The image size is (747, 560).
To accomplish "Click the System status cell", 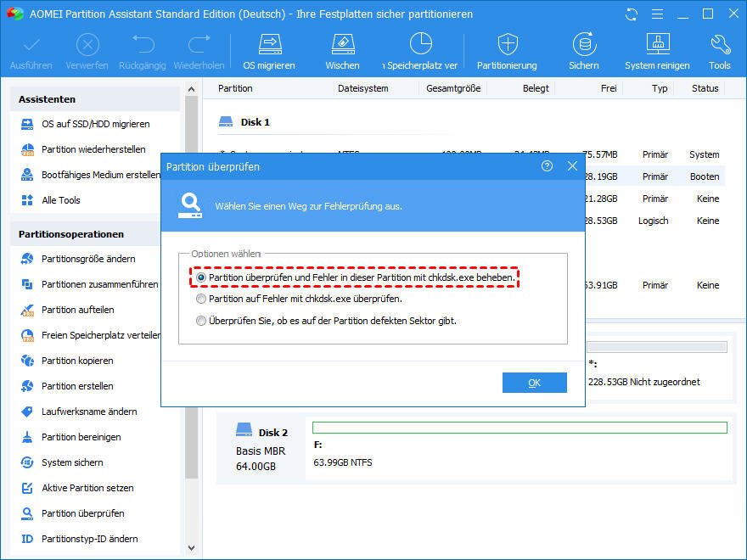I will (704, 154).
